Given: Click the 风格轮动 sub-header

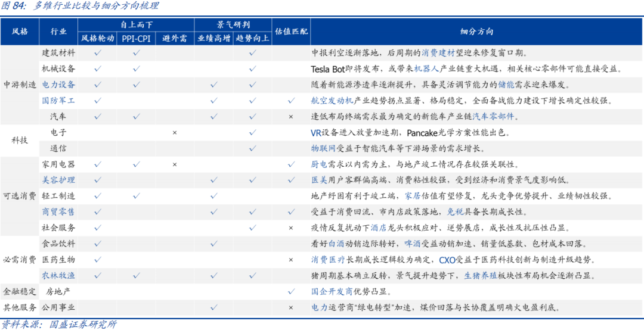Looking at the screenshot, I should click(98, 39).
